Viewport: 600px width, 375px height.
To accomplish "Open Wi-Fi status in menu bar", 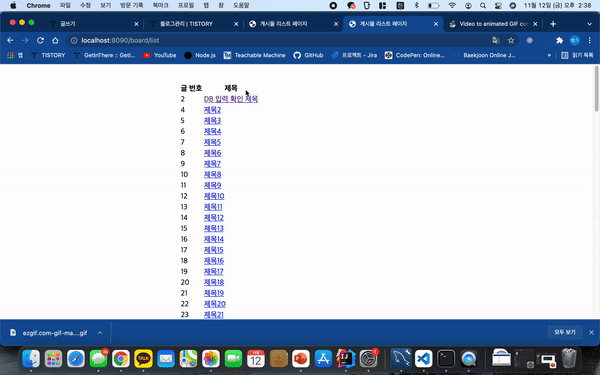I will [x=452, y=5].
